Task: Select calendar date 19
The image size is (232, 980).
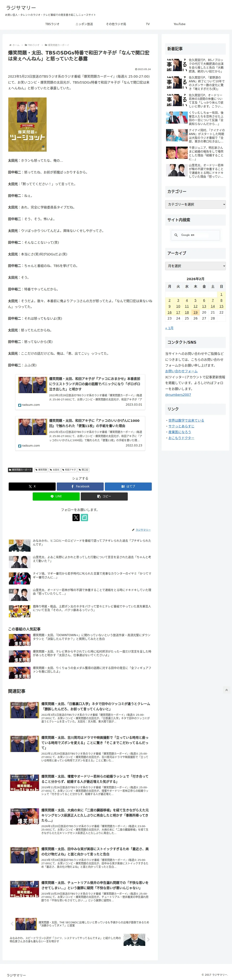Action: (x=196, y=312)
